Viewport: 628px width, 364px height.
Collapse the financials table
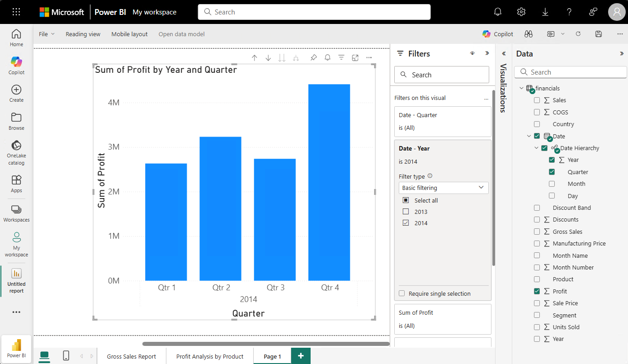521,88
